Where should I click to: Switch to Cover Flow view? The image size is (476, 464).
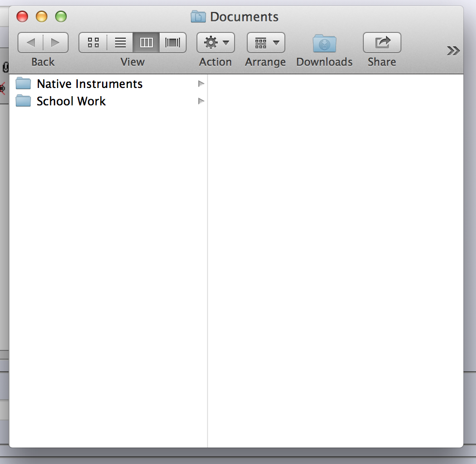pyautogui.click(x=172, y=43)
